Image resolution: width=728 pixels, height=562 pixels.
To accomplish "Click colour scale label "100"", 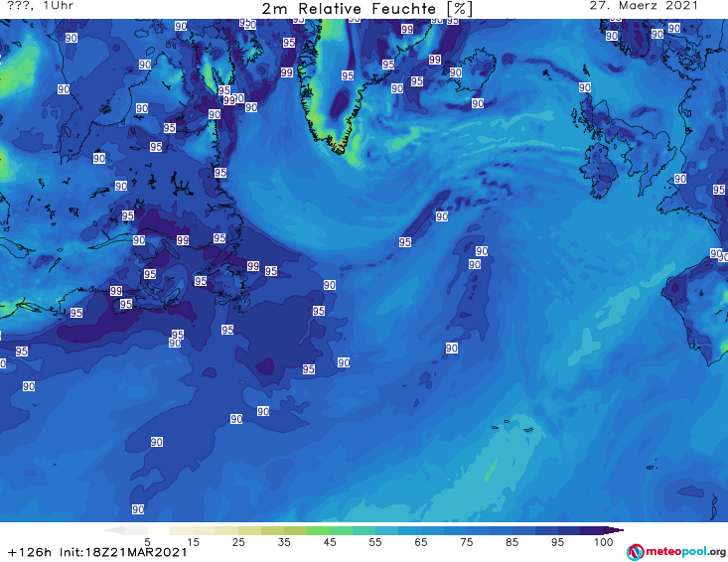I will [603, 541].
